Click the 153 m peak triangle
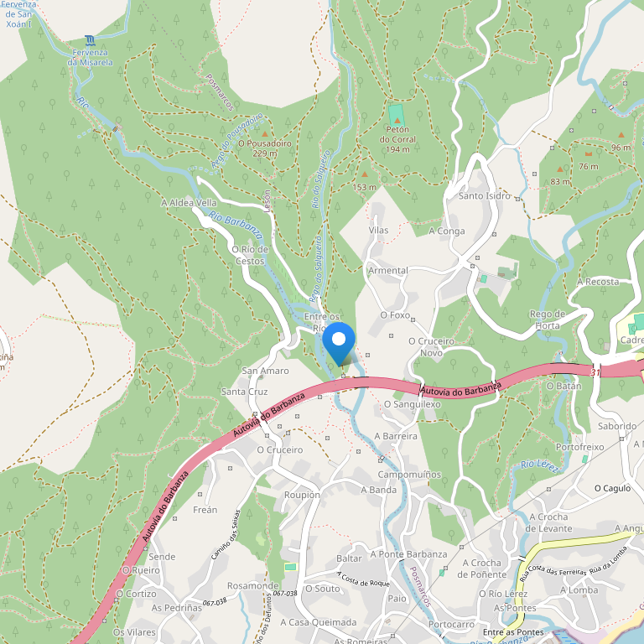 tap(364, 174)
